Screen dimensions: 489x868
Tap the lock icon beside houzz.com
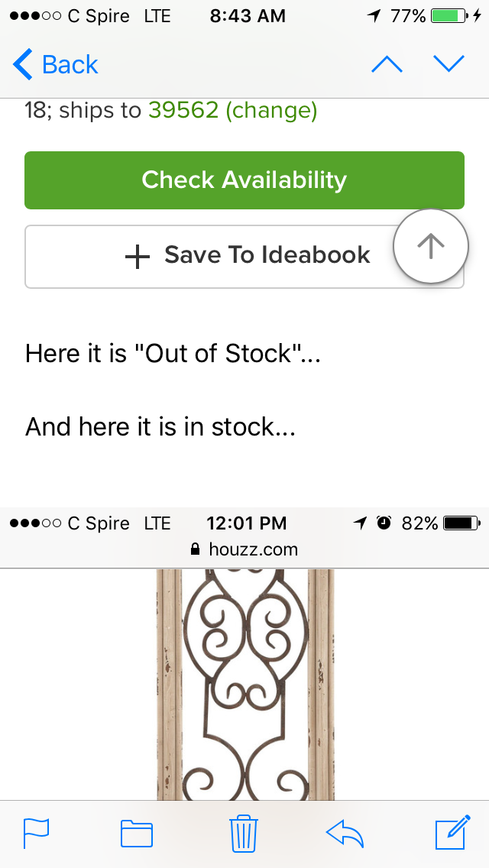(x=195, y=549)
